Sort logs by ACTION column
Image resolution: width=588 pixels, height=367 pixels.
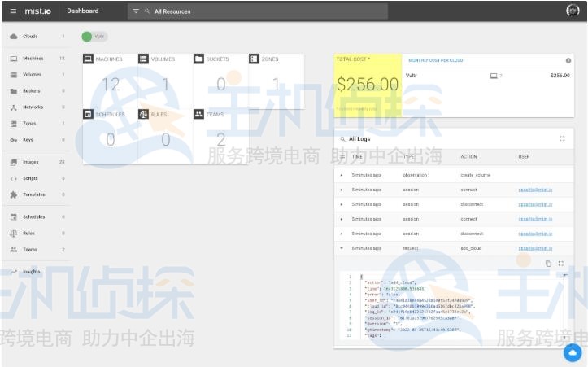[468, 157]
